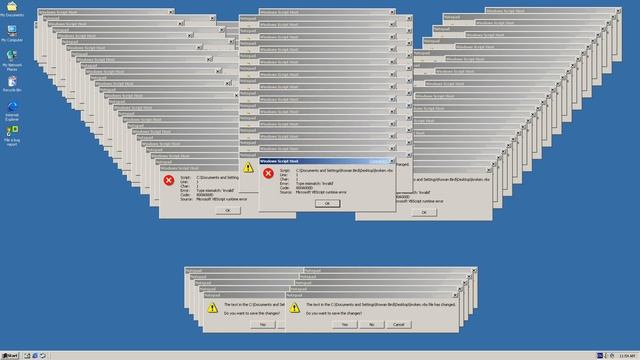This screenshot has height=360, width=640.
Task: Click the last Quick Launch icon on the taskbar
Action: point(43,356)
